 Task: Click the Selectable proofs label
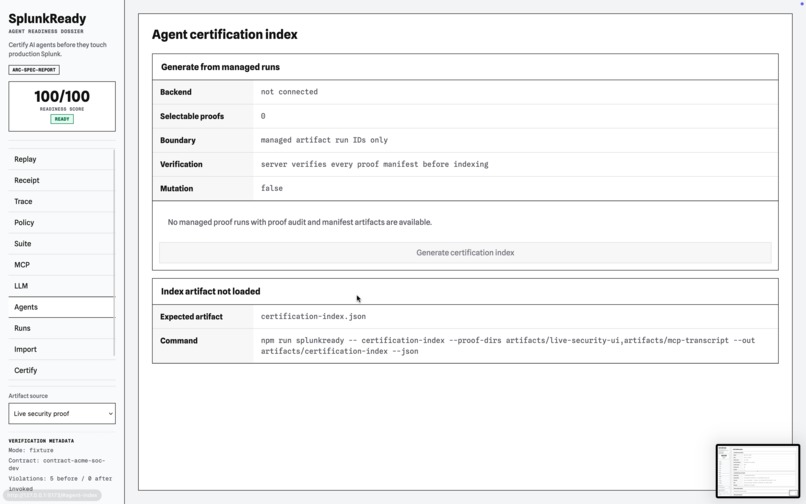tap(192, 116)
